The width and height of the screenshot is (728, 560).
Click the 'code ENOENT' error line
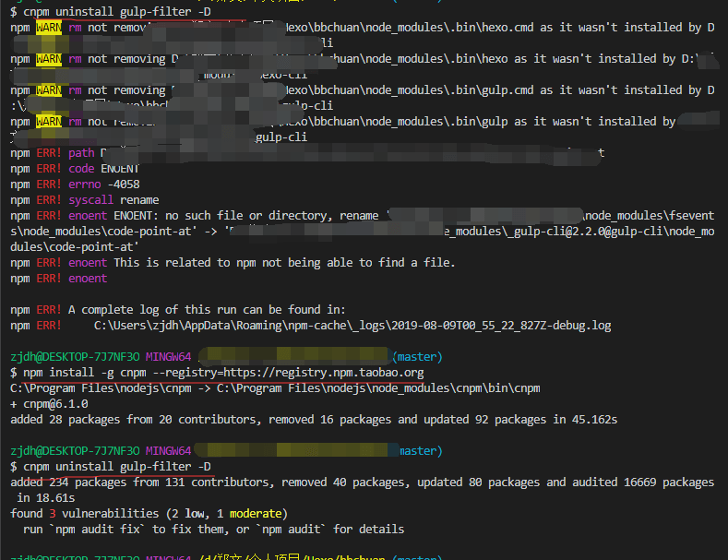point(103,169)
